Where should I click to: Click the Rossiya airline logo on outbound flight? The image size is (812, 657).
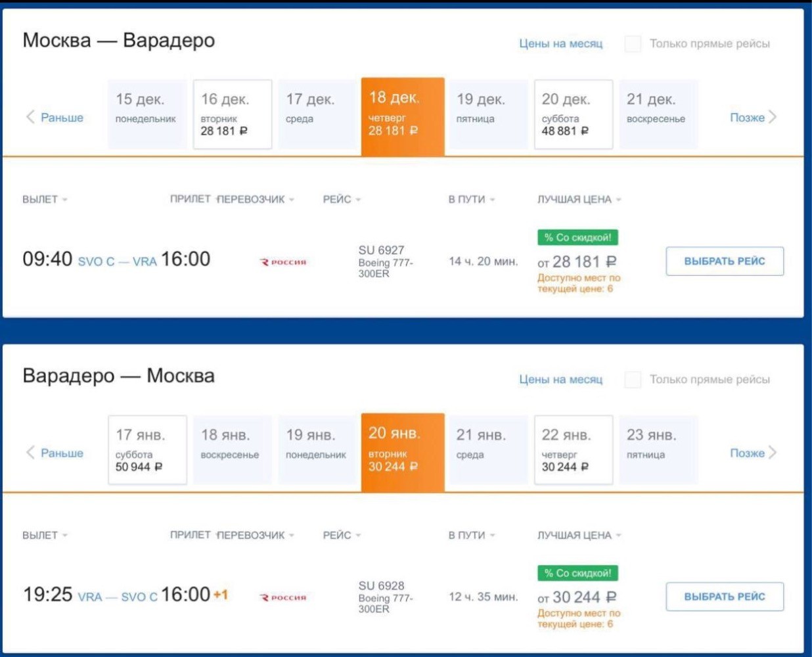coord(283,262)
